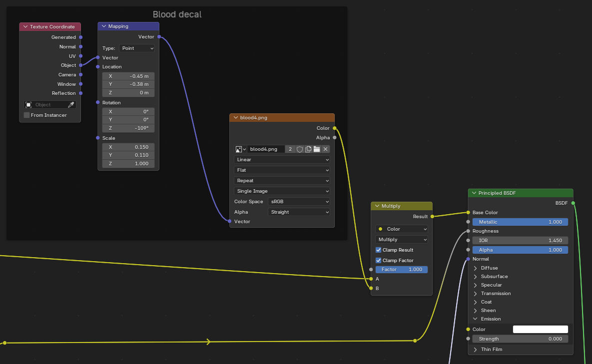592x364 pixels.
Task: Disable the Clamp Result checkbox
Action: point(379,250)
